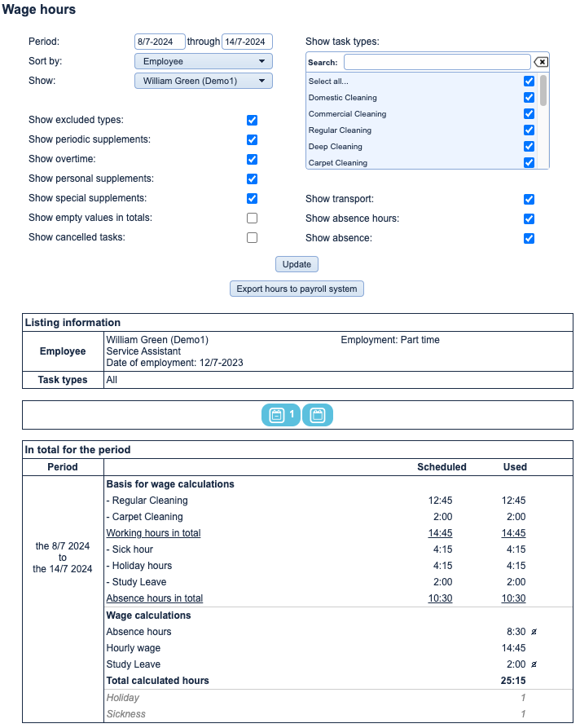
Task: Click the Domestic Cleaning list label
Action: (x=342, y=98)
